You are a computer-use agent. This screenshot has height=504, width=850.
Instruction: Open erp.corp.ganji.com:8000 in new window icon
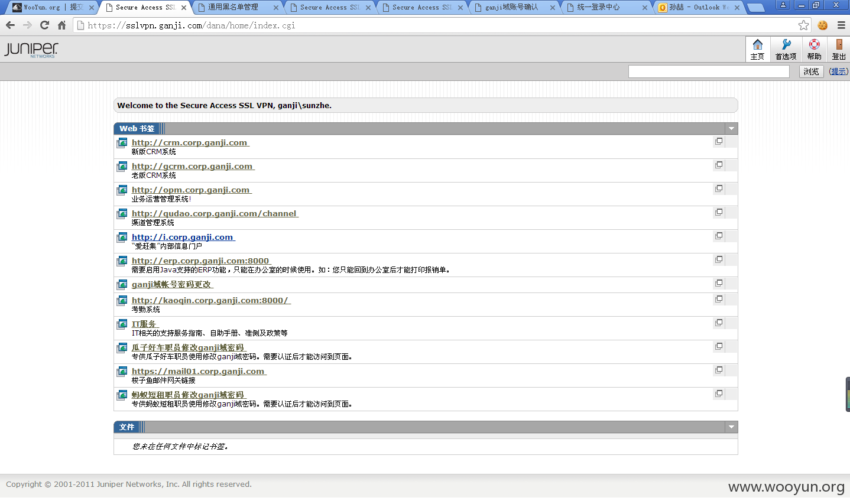[x=719, y=259]
